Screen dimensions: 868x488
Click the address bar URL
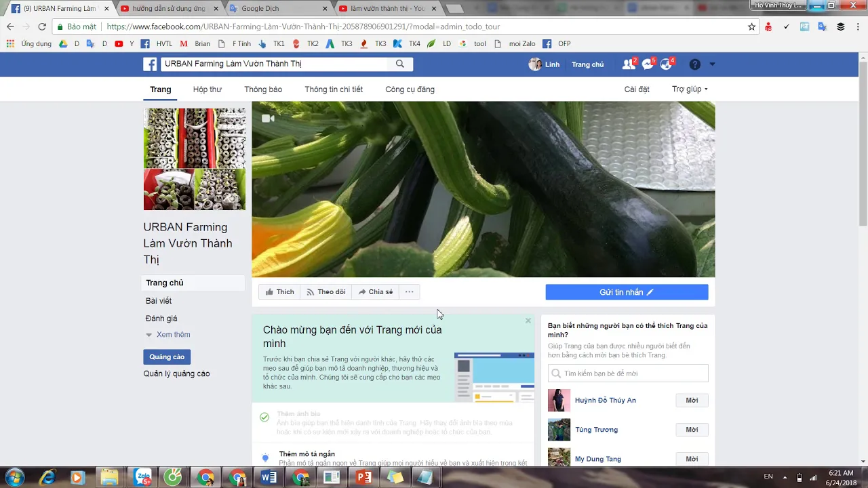tap(303, 26)
